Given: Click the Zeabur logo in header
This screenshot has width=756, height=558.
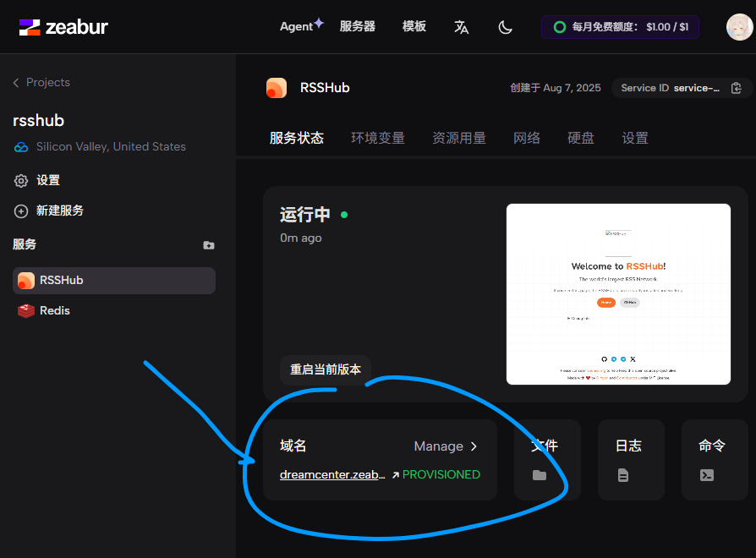Looking at the screenshot, I should click(63, 27).
